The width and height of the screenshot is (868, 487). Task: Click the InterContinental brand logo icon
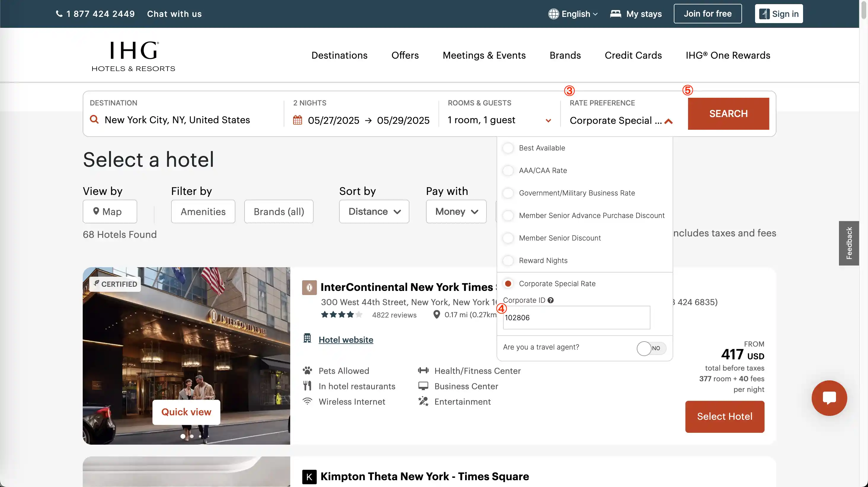click(309, 287)
